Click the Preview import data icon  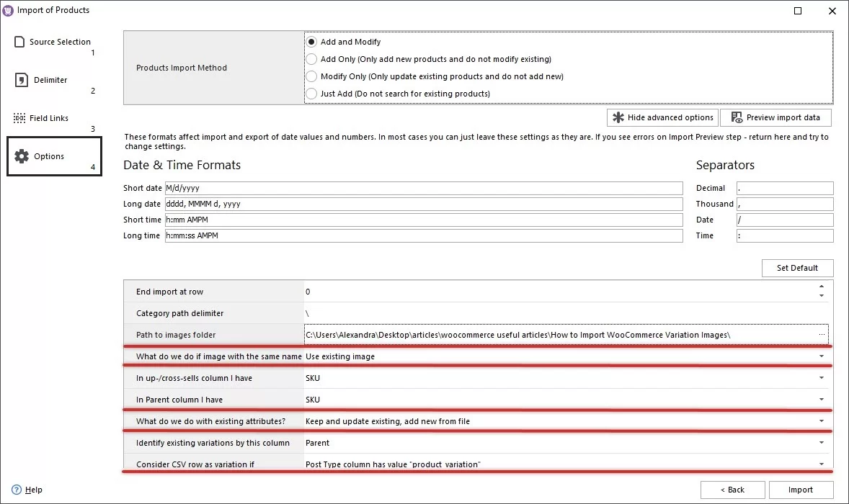(x=737, y=117)
